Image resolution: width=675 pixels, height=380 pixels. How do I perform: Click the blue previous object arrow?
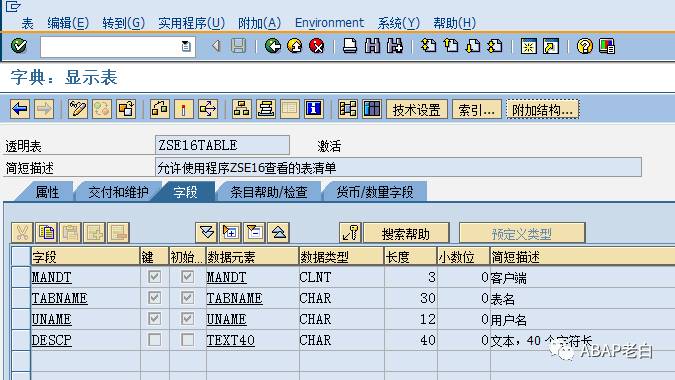(20, 109)
